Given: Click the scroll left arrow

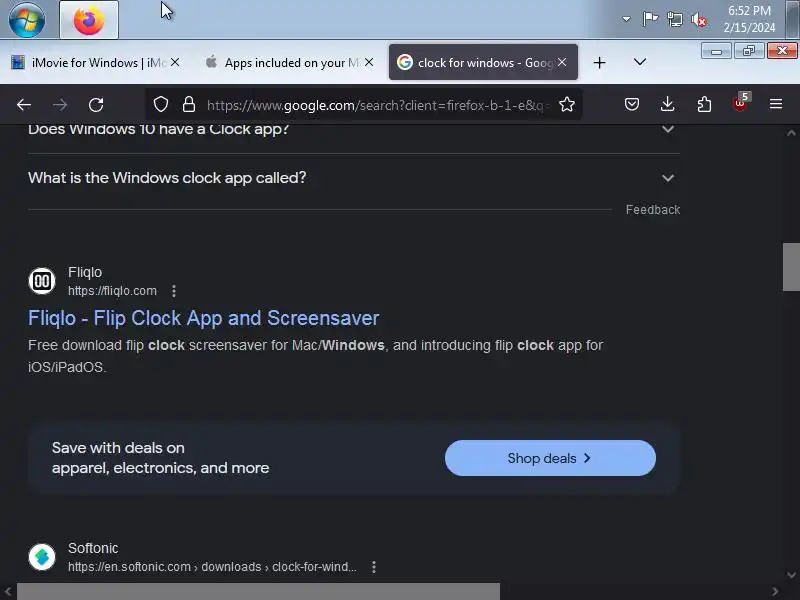Looking at the screenshot, I should (x=8, y=592).
